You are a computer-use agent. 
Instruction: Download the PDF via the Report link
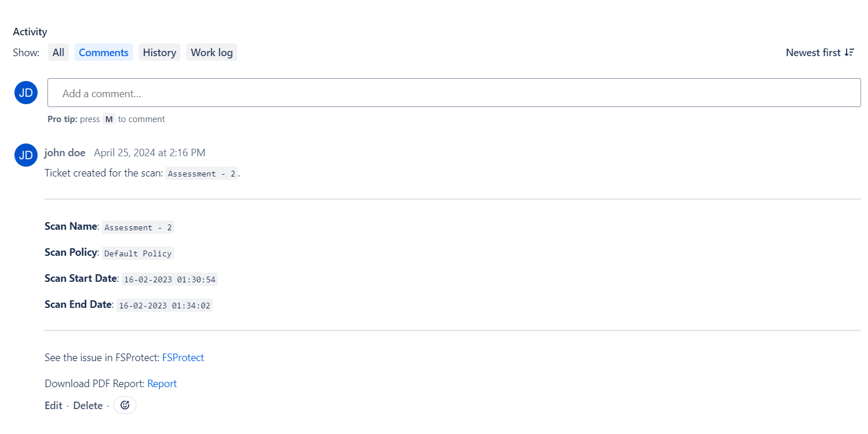[x=162, y=384]
